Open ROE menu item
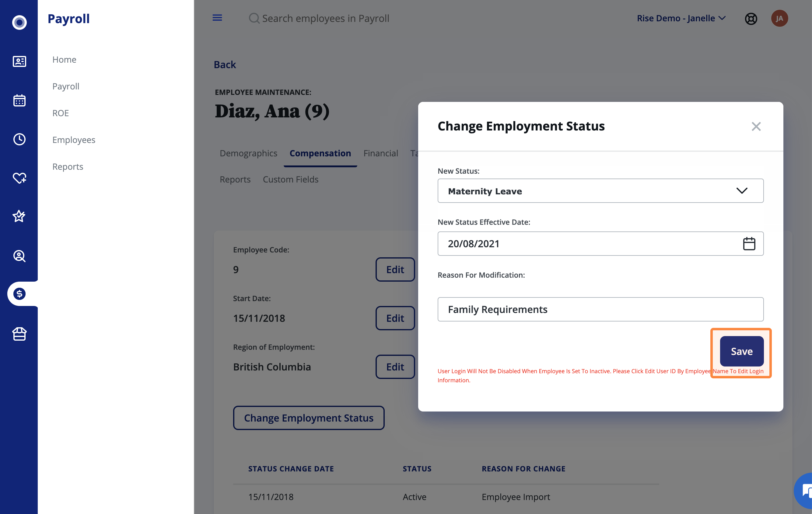This screenshot has height=514, width=812. [60, 113]
